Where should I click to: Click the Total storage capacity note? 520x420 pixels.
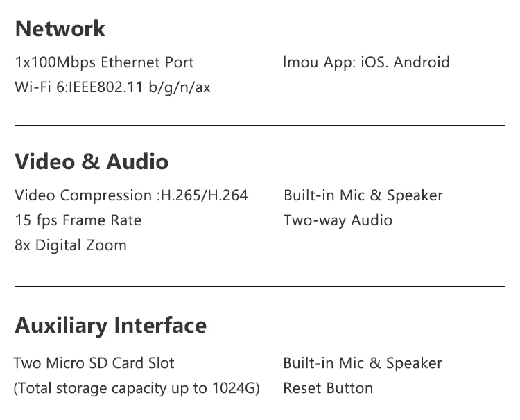pos(111,388)
